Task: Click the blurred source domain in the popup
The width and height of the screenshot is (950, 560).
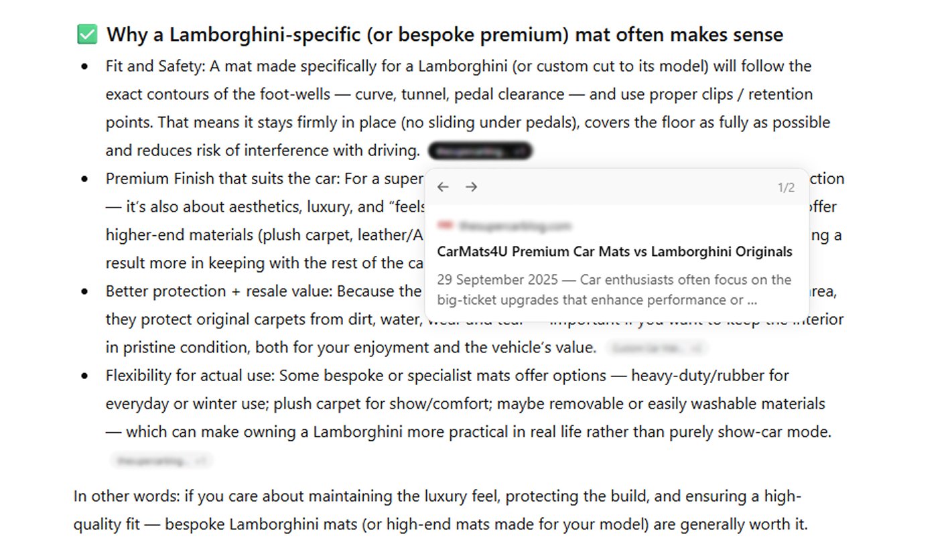Action: click(515, 226)
